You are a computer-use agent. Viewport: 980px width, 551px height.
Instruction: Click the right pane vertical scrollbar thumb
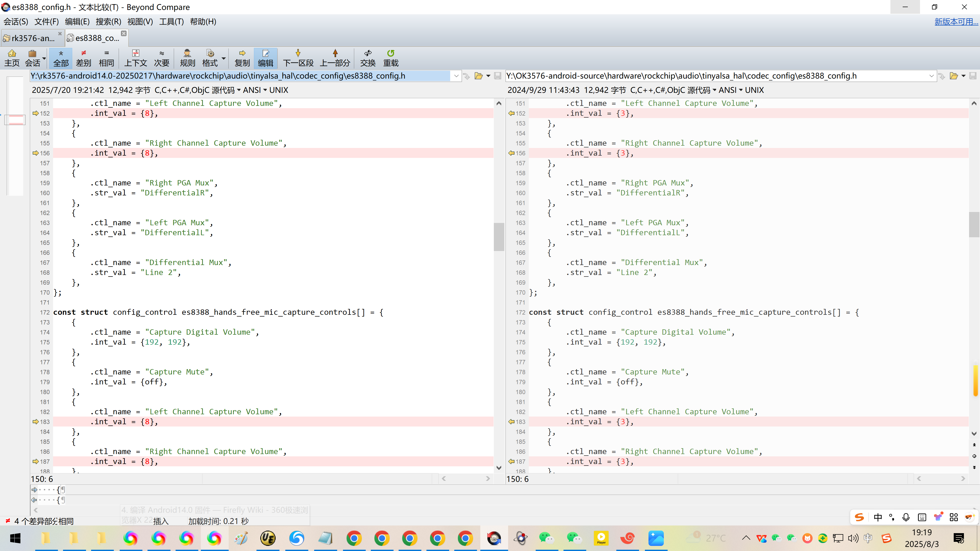click(974, 224)
